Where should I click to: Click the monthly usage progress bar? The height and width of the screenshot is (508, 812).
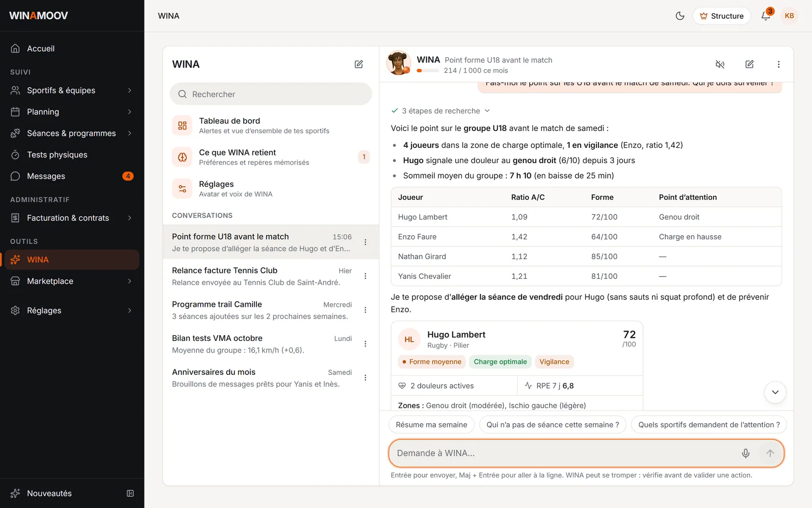(428, 71)
